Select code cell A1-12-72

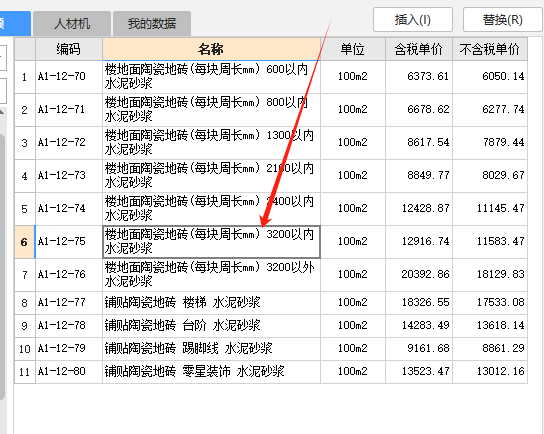click(69, 143)
